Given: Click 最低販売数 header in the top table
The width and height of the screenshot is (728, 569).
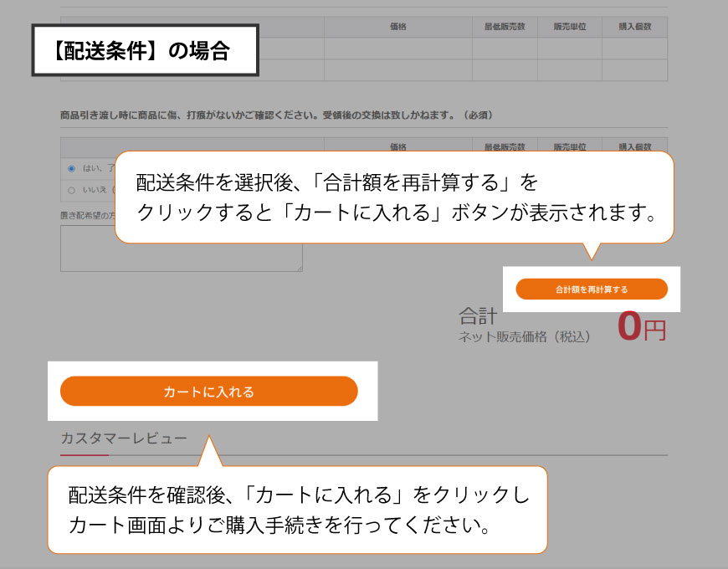Looking at the screenshot, I should (505, 27).
